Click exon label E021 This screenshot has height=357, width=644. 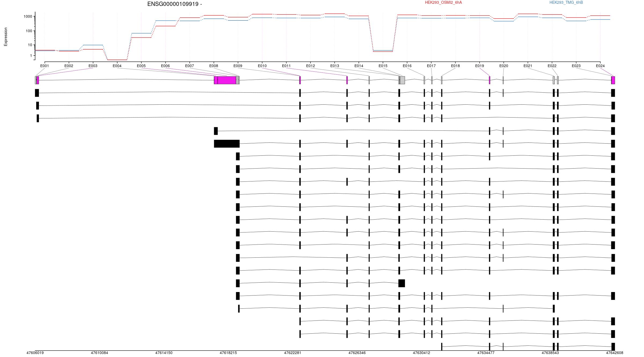[x=528, y=66]
